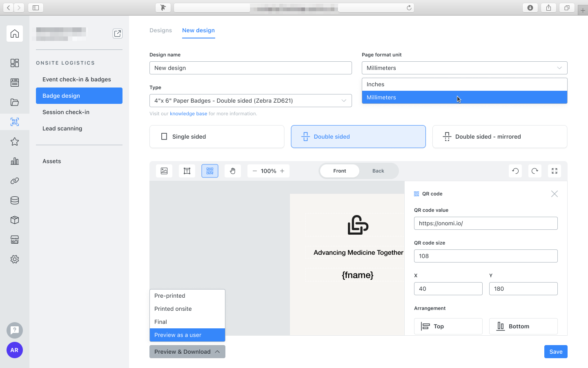Toggle the Preview & Download menu

click(x=187, y=352)
